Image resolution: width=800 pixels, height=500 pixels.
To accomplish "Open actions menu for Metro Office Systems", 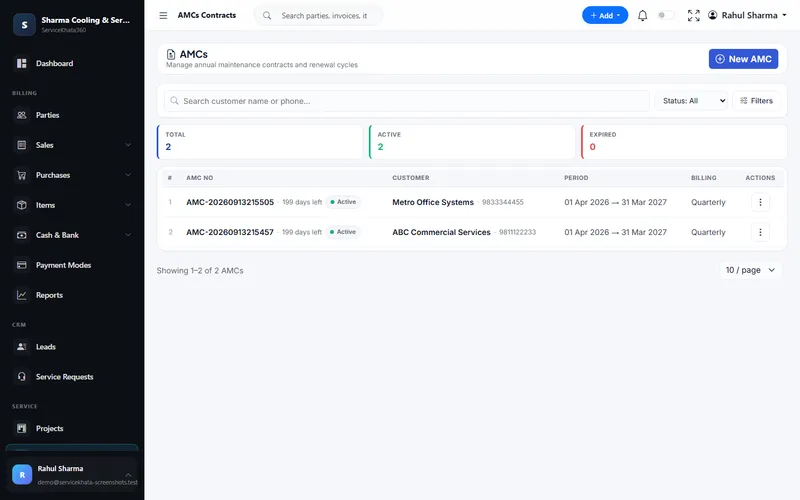I will (x=760, y=203).
